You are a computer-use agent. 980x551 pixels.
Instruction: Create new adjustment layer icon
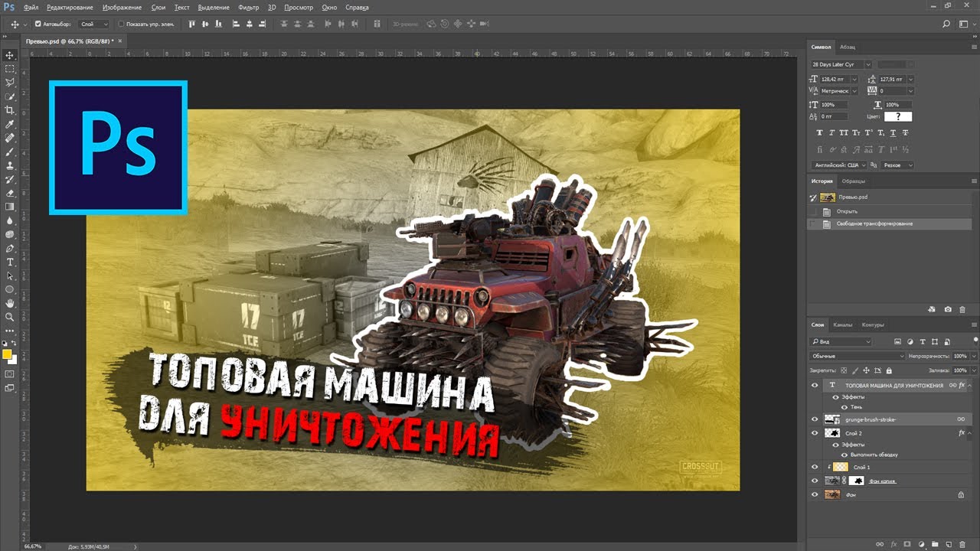[x=921, y=544]
